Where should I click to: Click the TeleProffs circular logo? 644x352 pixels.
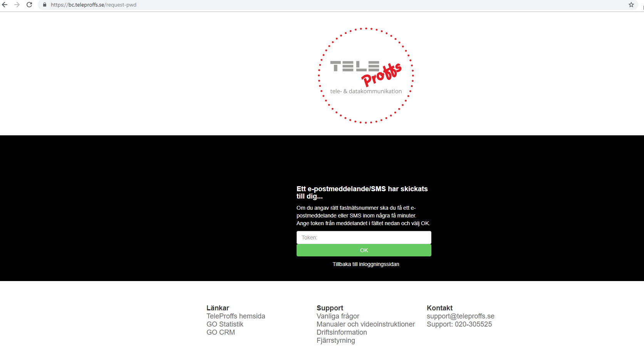[x=366, y=76]
